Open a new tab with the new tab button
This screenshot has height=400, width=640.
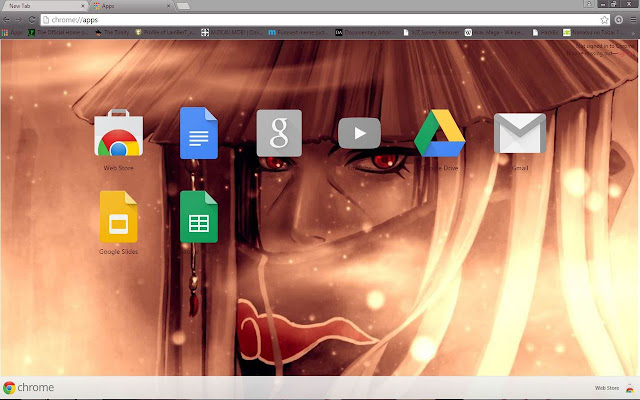click(183, 6)
